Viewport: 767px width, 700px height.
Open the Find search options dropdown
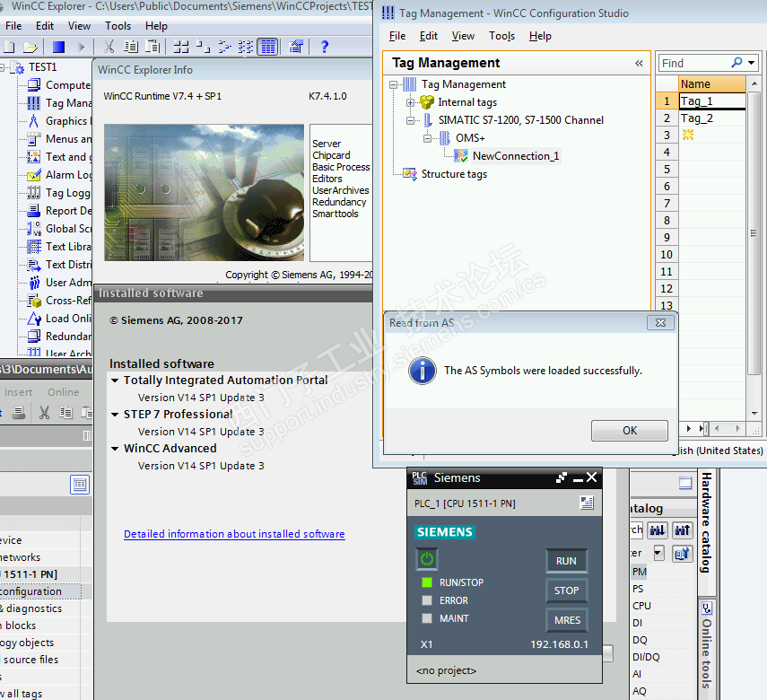752,63
